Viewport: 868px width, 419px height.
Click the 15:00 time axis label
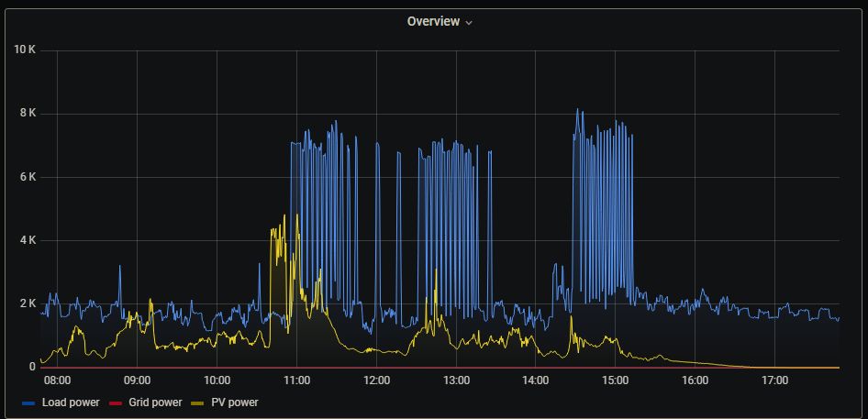pyautogui.click(x=616, y=380)
